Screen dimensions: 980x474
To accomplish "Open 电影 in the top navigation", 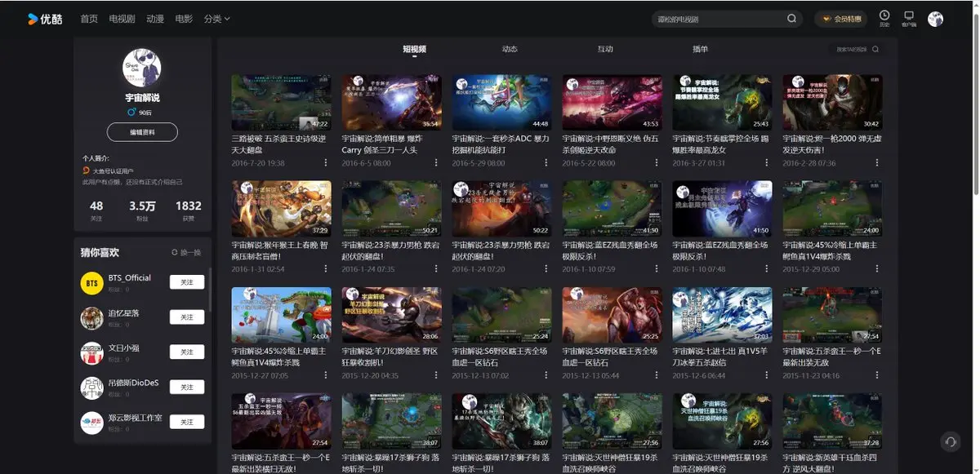I will click(x=184, y=19).
